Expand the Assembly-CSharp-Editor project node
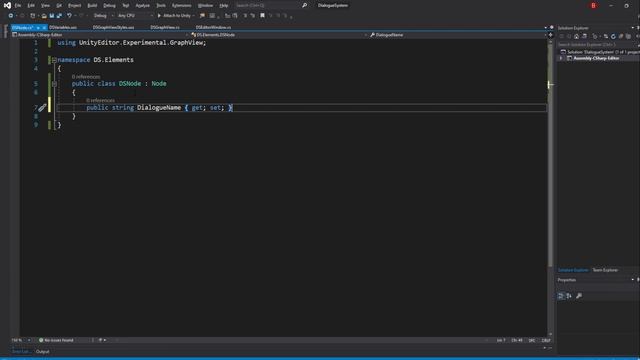 [561, 58]
